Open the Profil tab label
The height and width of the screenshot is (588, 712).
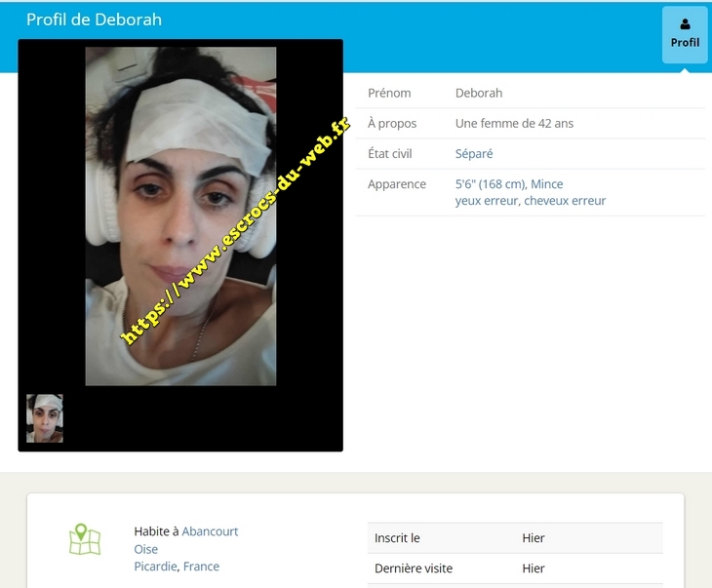pos(685,43)
